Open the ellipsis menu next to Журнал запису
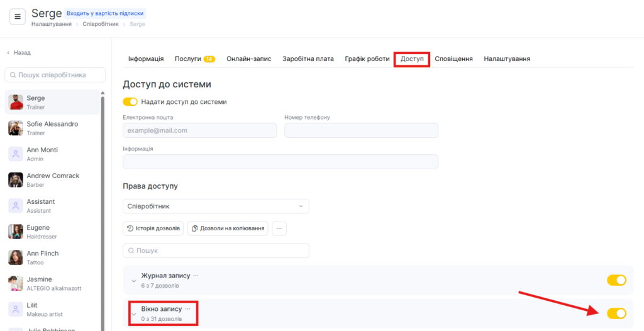 pos(196,276)
